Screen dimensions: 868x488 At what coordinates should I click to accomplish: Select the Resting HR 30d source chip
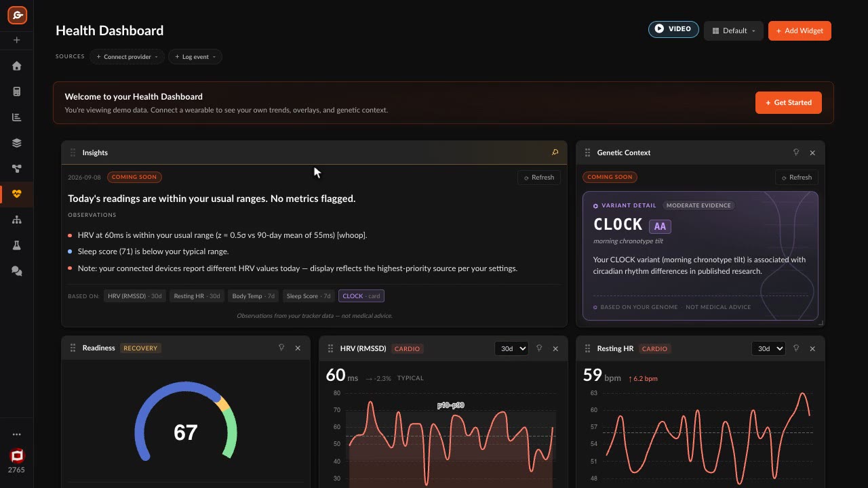pos(197,296)
